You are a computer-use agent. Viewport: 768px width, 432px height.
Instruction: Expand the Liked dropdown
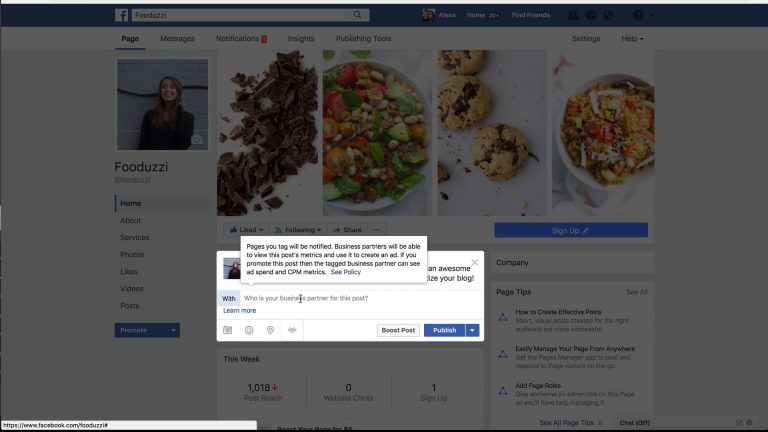pyautogui.click(x=246, y=230)
